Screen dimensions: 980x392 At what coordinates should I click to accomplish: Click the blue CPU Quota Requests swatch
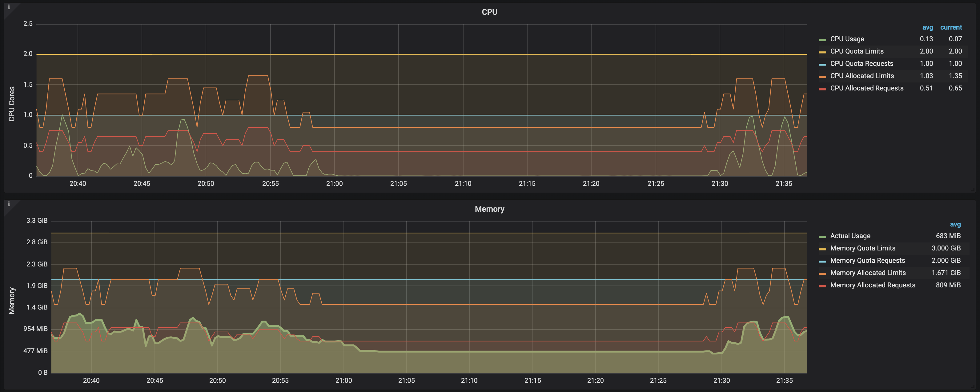(822, 65)
